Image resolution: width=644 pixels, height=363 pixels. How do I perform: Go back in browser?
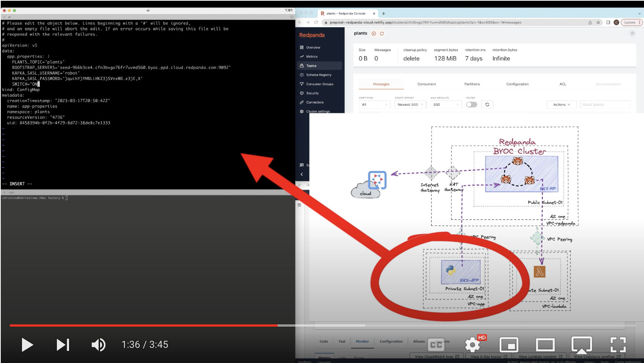tap(300, 22)
